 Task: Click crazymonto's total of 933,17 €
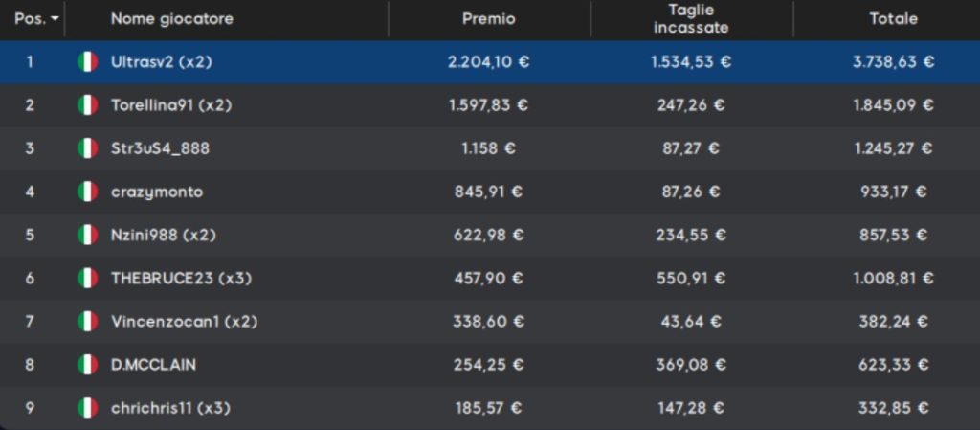pyautogui.click(x=893, y=192)
